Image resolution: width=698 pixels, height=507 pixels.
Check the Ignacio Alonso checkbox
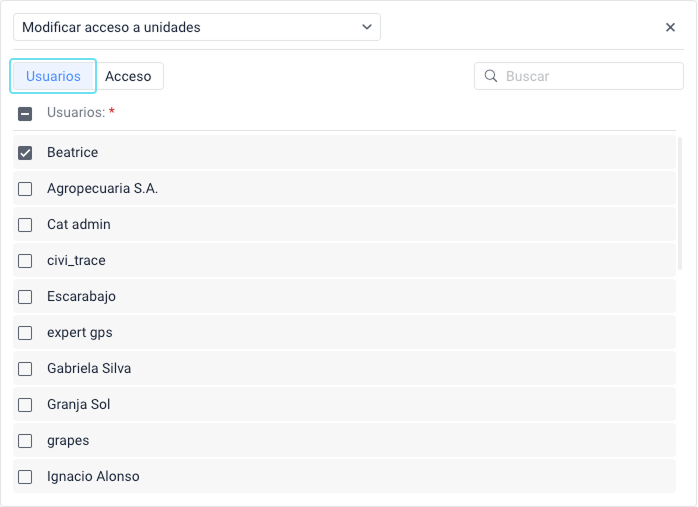coord(25,477)
